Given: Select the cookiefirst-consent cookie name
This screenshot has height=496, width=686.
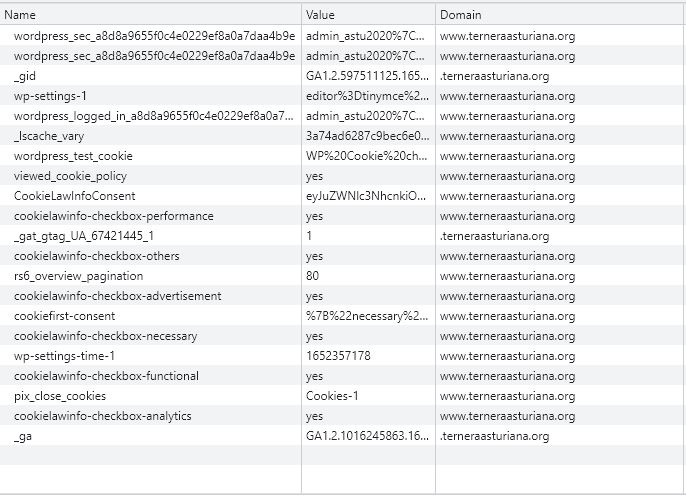Looking at the screenshot, I should tap(64, 316).
